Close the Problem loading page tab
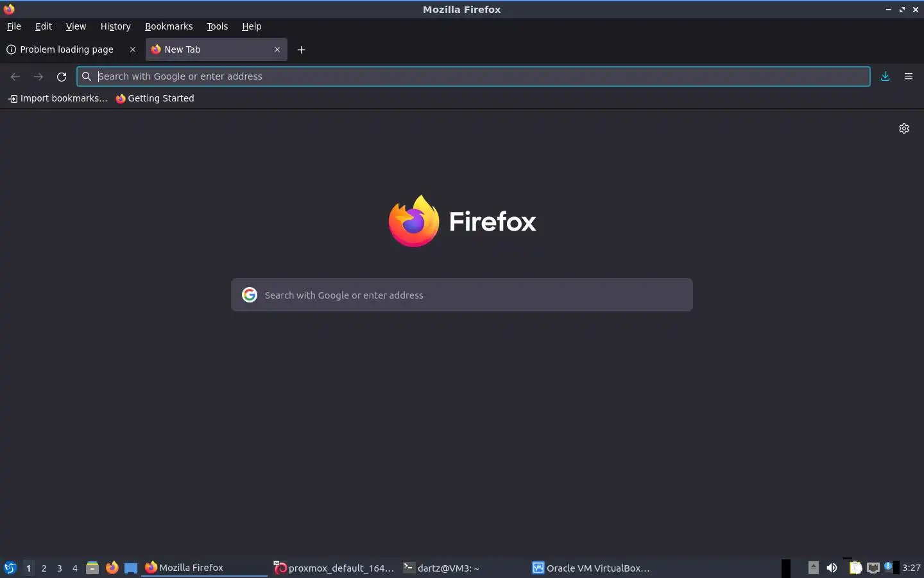Viewport: 924px width, 578px height. (x=133, y=49)
